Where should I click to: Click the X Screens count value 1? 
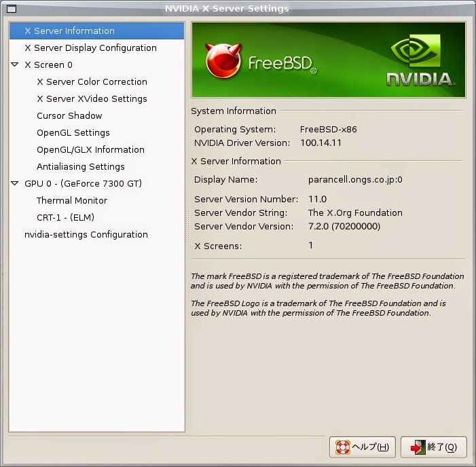pyautogui.click(x=310, y=246)
